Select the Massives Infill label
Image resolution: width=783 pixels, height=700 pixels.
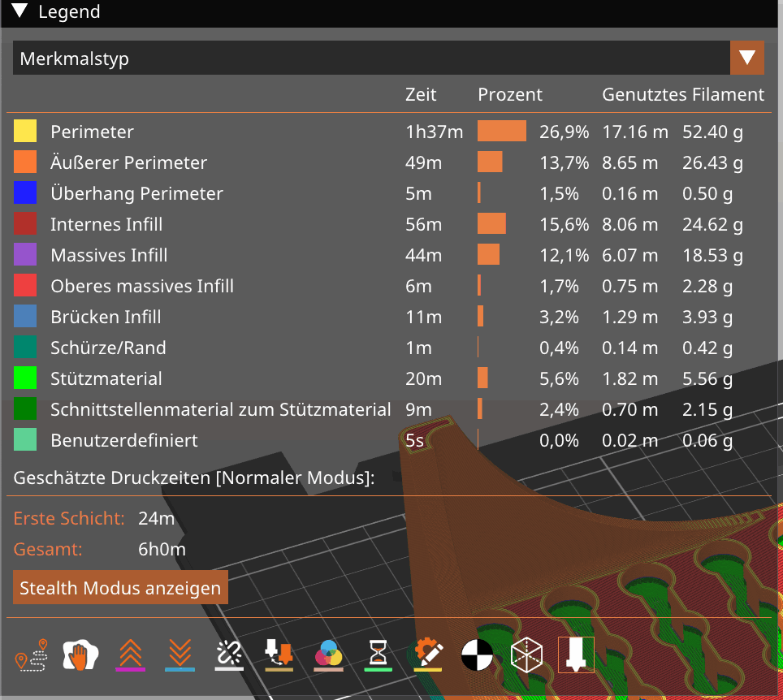point(109,255)
